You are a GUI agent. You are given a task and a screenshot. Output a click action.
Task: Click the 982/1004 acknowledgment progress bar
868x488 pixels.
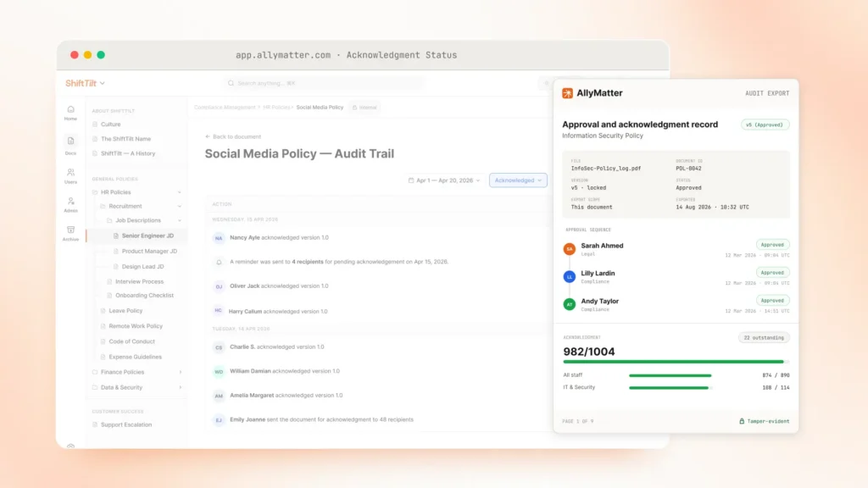pos(676,362)
